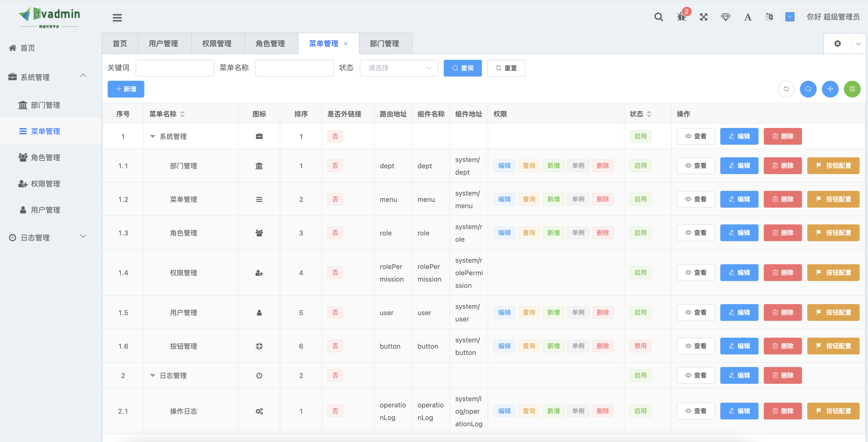Open the header search magnifier icon
The height and width of the screenshot is (442, 868).
[x=658, y=17]
